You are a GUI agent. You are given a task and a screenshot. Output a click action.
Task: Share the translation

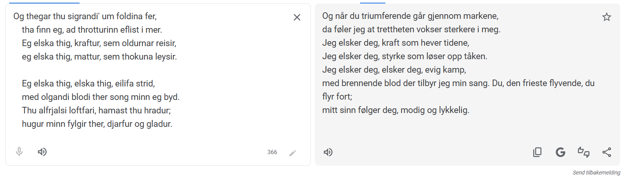point(607,152)
